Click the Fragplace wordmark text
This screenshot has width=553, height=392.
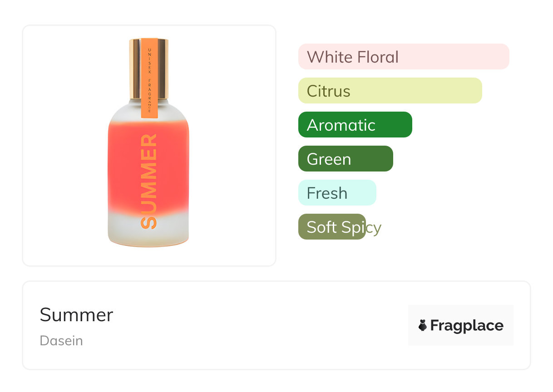[466, 326]
